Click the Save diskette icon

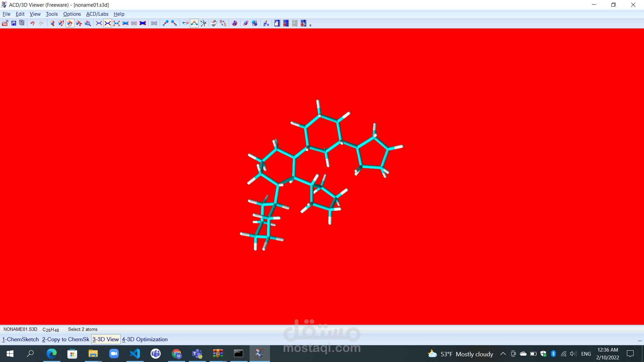tap(14, 23)
